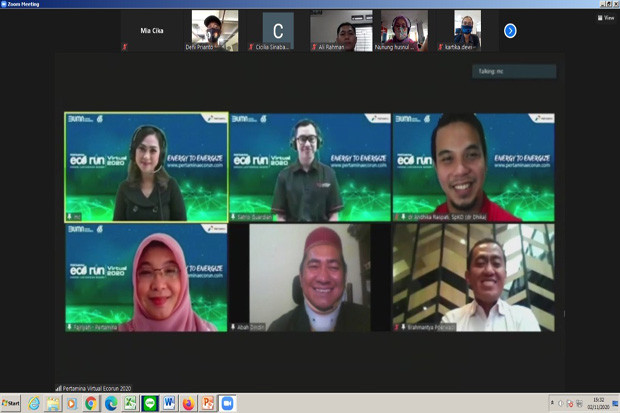Screen dimensions: 620x413
Task: Click the Pertamina woman in pink hijab tile
Action: point(146,278)
